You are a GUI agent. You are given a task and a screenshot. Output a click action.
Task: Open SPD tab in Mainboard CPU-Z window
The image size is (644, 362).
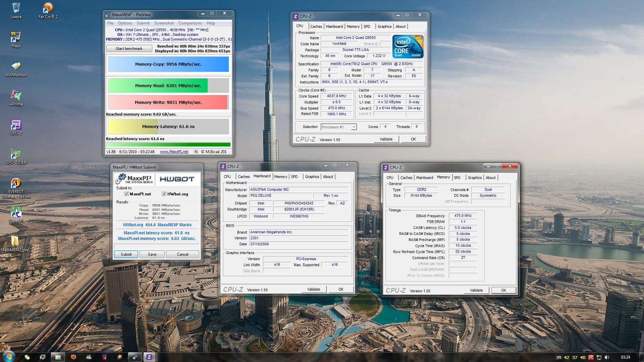click(294, 177)
